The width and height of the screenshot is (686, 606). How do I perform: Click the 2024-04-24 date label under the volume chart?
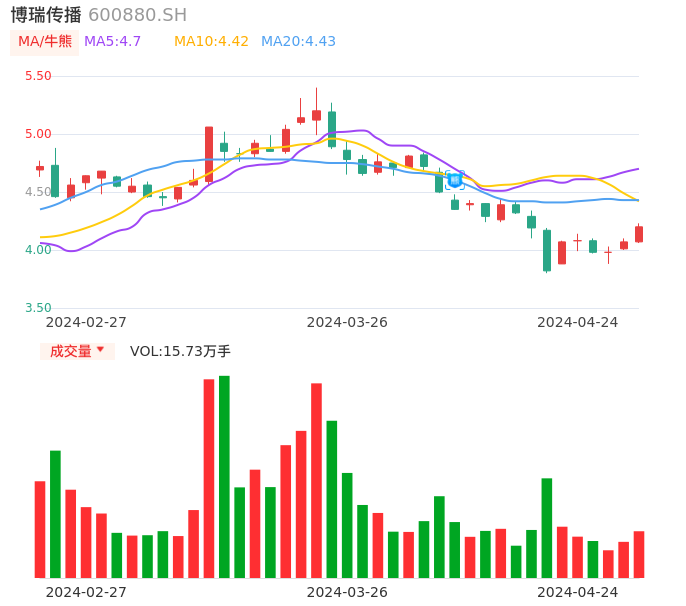tap(578, 592)
